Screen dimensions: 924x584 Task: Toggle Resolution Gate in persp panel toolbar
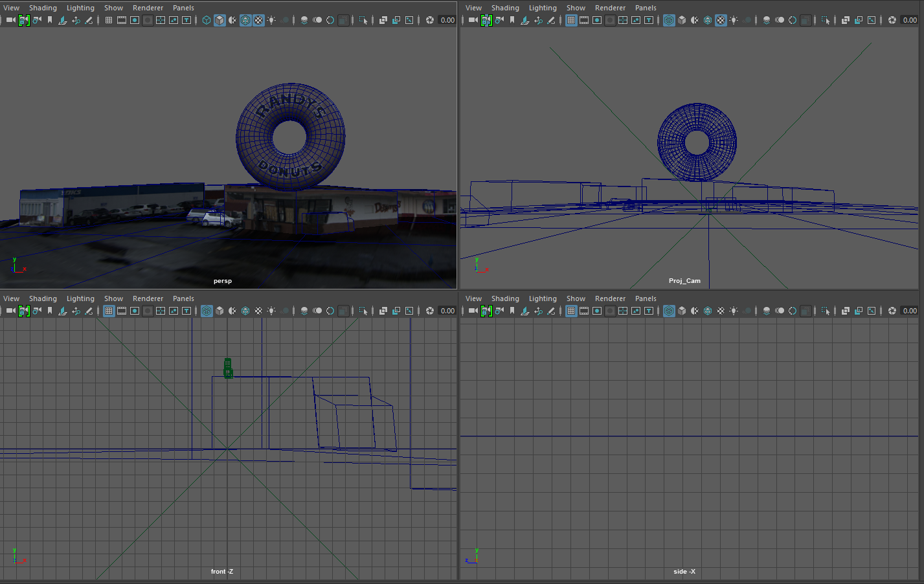coord(135,20)
